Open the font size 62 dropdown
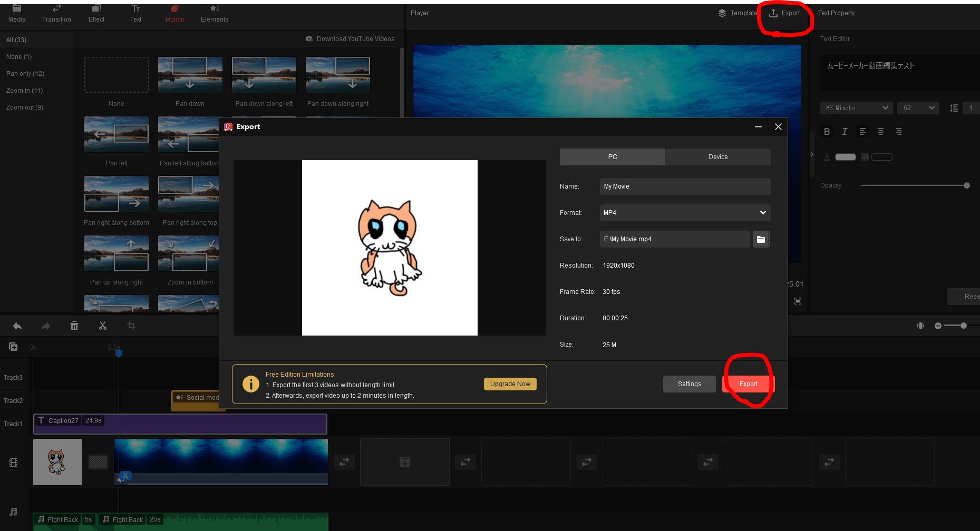The width and height of the screenshot is (980, 531). pos(918,108)
